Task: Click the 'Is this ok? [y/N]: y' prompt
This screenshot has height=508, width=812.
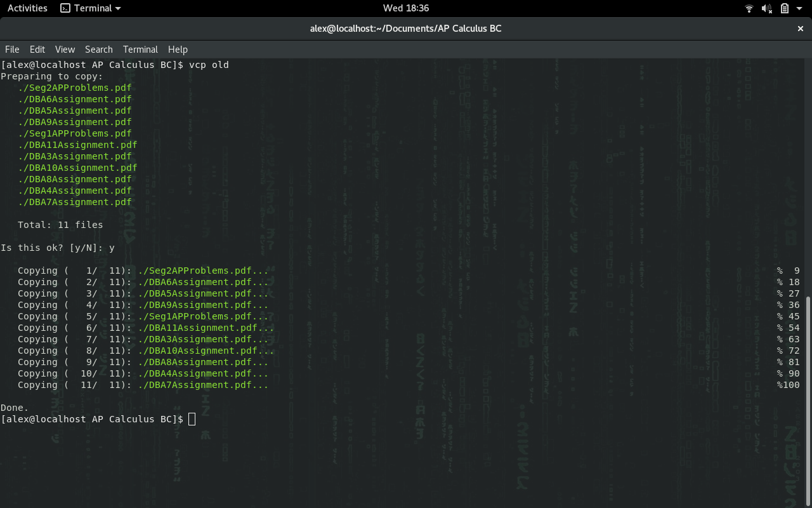Action: (x=58, y=248)
